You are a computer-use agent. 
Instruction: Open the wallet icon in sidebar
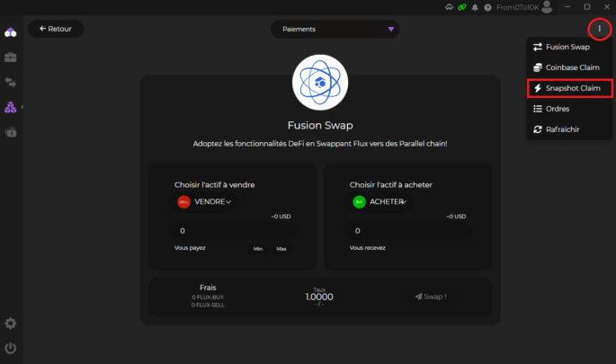pos(11,132)
